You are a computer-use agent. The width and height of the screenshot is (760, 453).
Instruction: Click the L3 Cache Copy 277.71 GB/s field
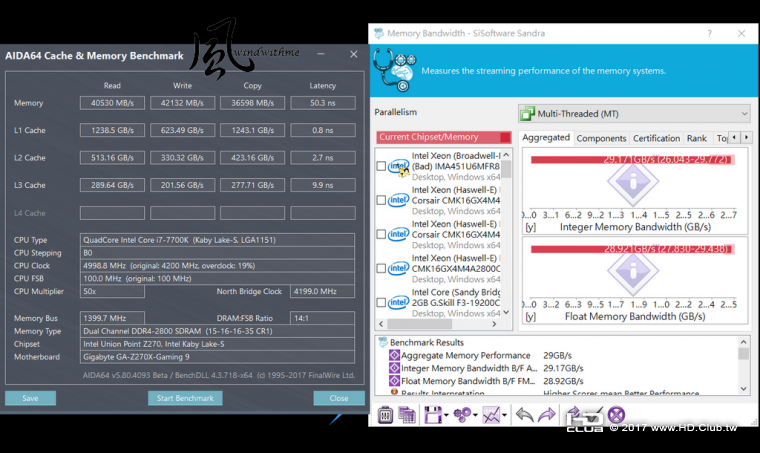[x=253, y=185]
